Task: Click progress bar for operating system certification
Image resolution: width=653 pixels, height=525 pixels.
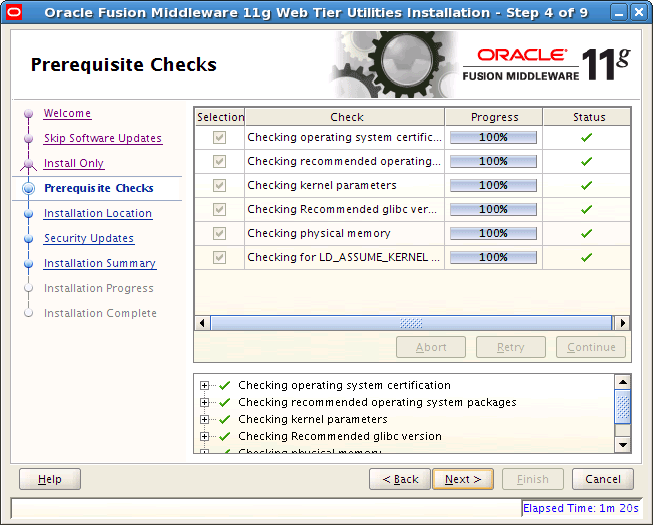Action: (493, 137)
